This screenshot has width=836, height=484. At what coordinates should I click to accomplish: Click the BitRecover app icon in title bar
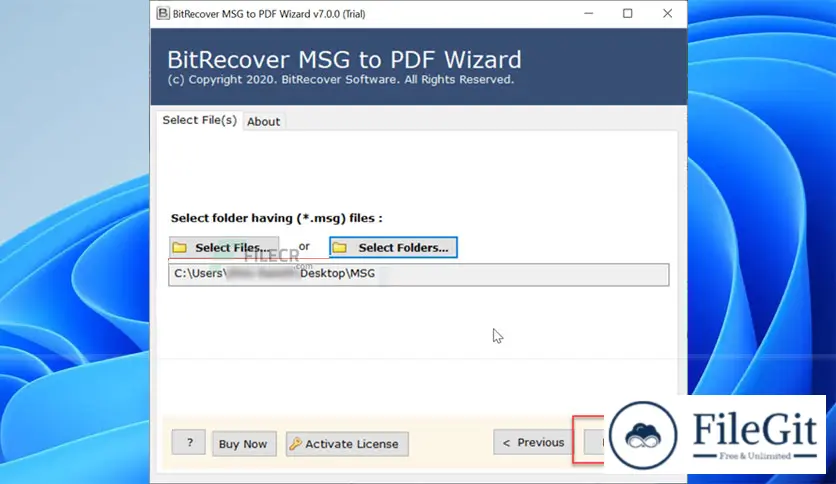[163, 13]
